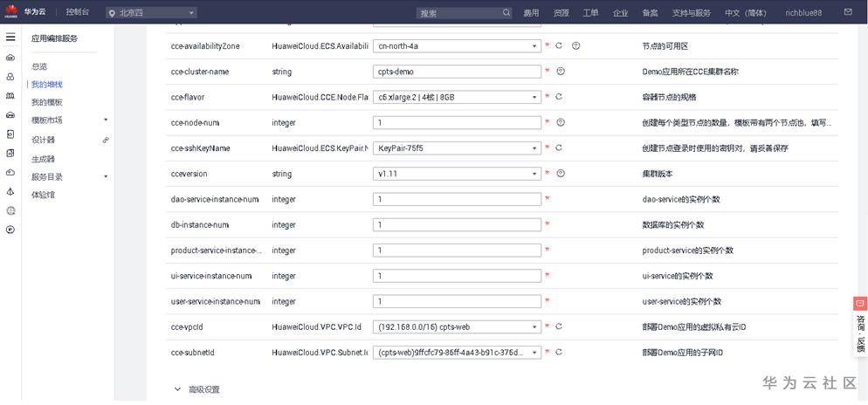Open 控制台 in the top bar

pyautogui.click(x=77, y=11)
